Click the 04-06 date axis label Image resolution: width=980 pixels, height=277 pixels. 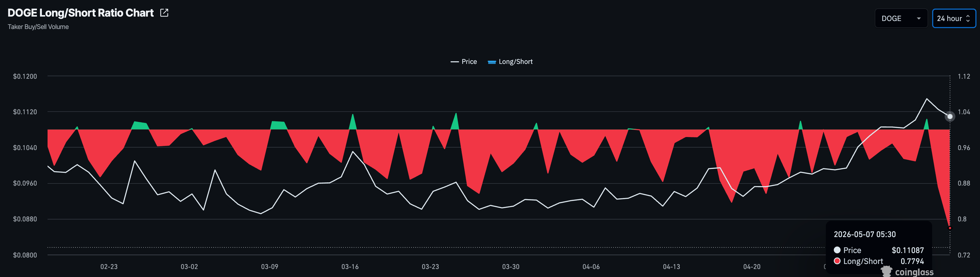coord(591,267)
